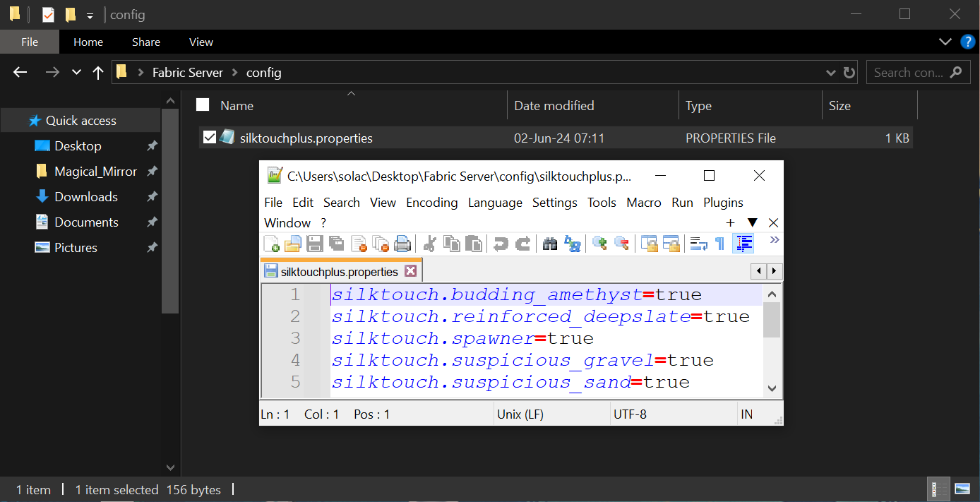Click the Zoom Out magnifier icon

tap(621, 244)
